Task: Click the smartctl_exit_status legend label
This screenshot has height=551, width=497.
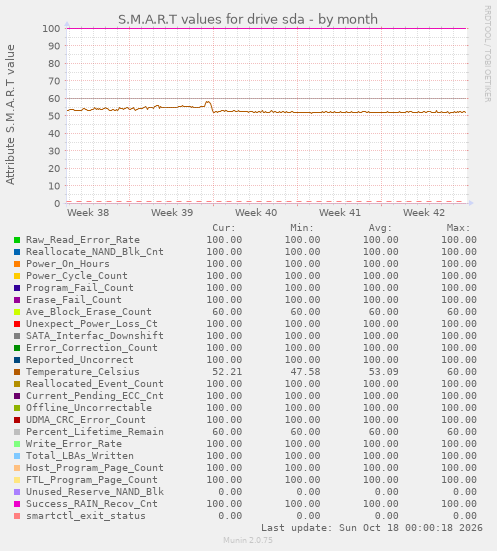Action: [x=86, y=516]
